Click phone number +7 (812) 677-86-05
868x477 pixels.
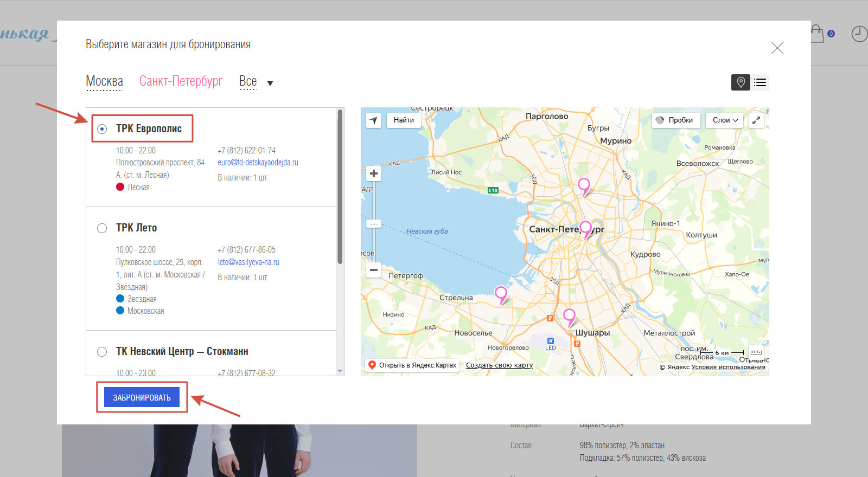(x=247, y=250)
